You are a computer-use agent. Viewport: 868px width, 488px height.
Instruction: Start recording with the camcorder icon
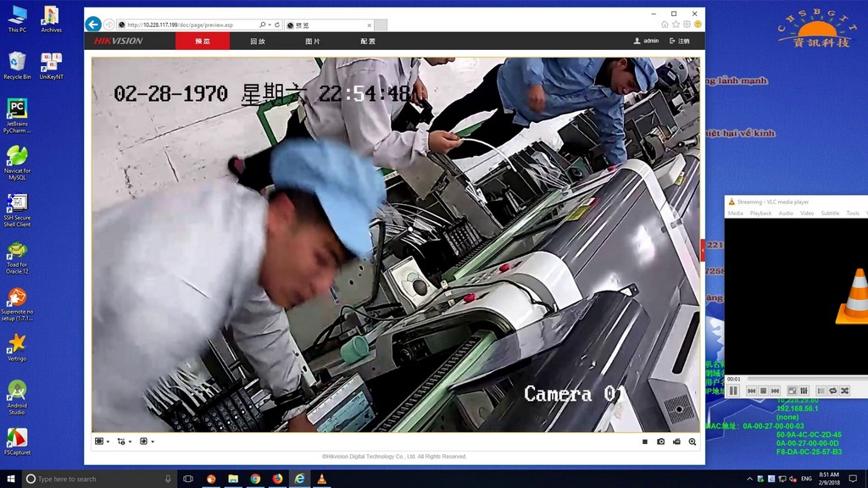(x=676, y=441)
